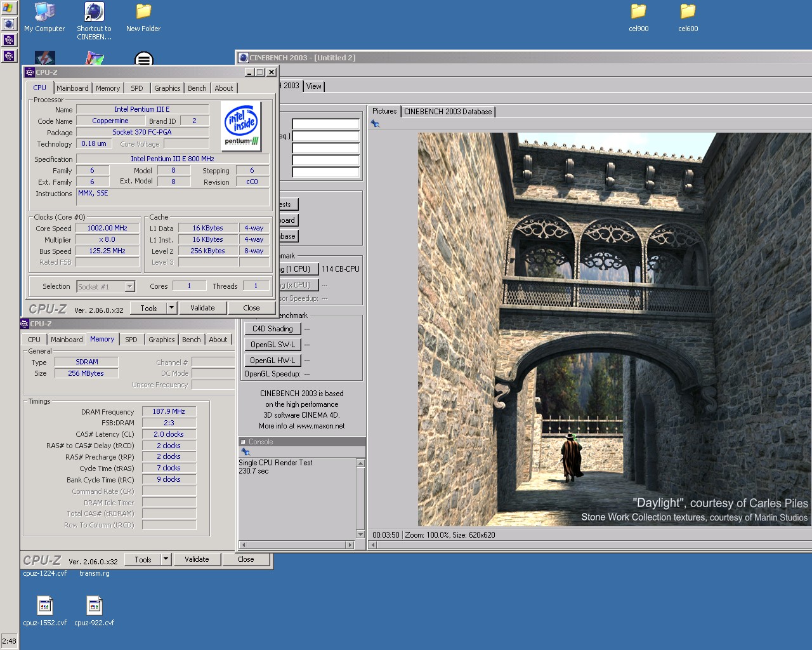812x650 pixels.
Task: Run the OpenGL HW-L benchmark
Action: point(273,361)
